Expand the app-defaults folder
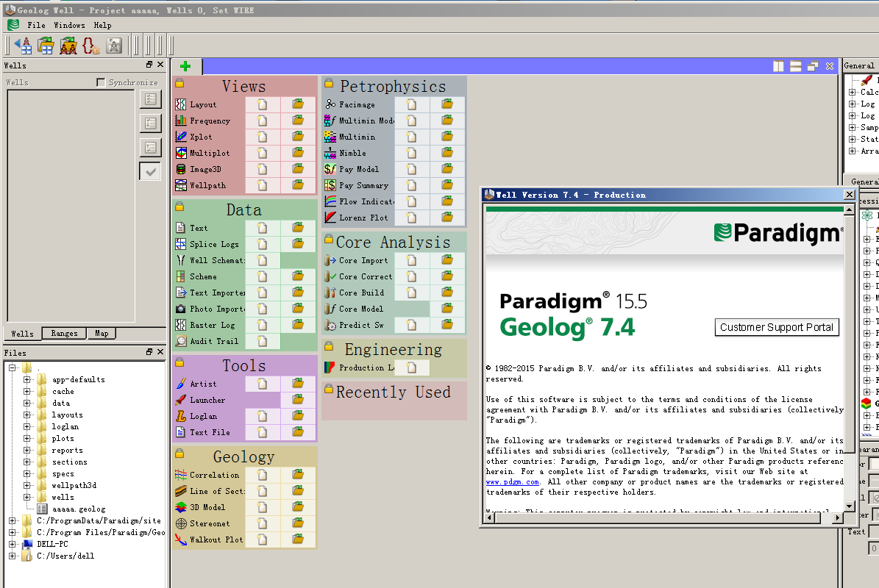 26,380
